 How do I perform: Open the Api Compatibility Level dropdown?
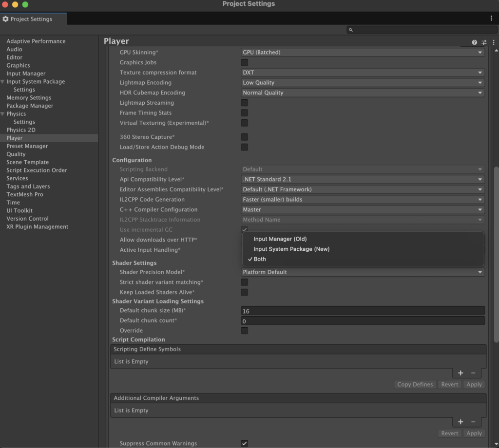363,179
